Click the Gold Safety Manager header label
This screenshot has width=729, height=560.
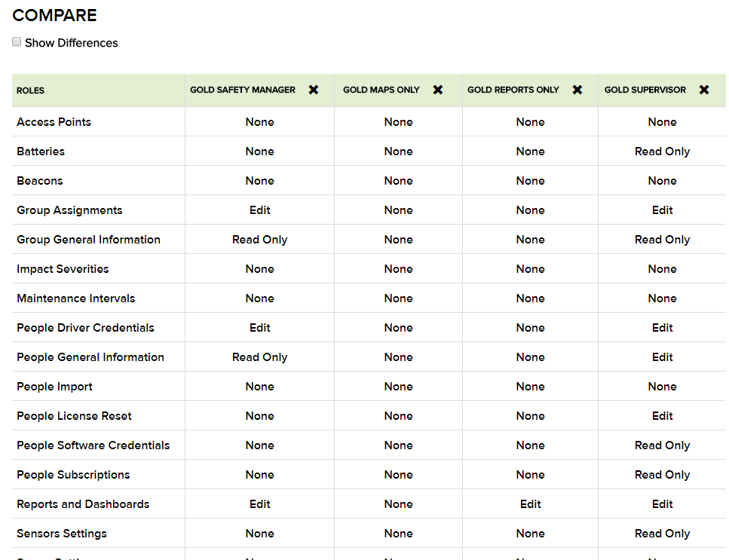(243, 90)
